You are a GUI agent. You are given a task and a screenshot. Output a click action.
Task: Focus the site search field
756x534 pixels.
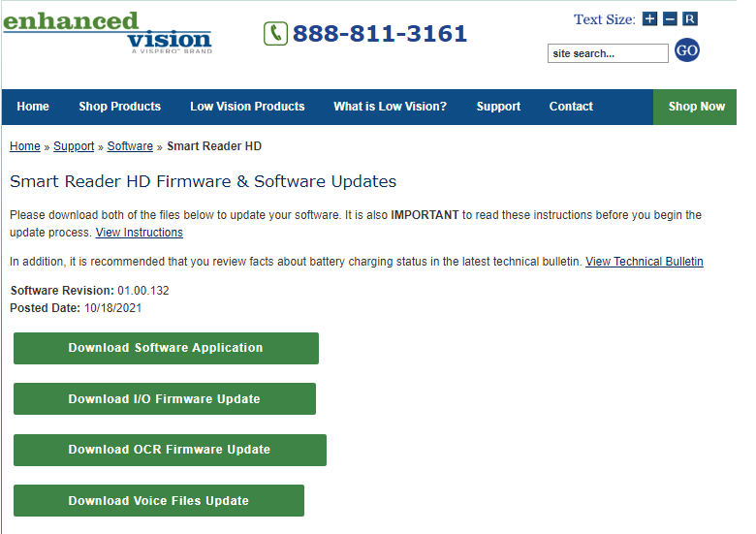click(x=608, y=53)
